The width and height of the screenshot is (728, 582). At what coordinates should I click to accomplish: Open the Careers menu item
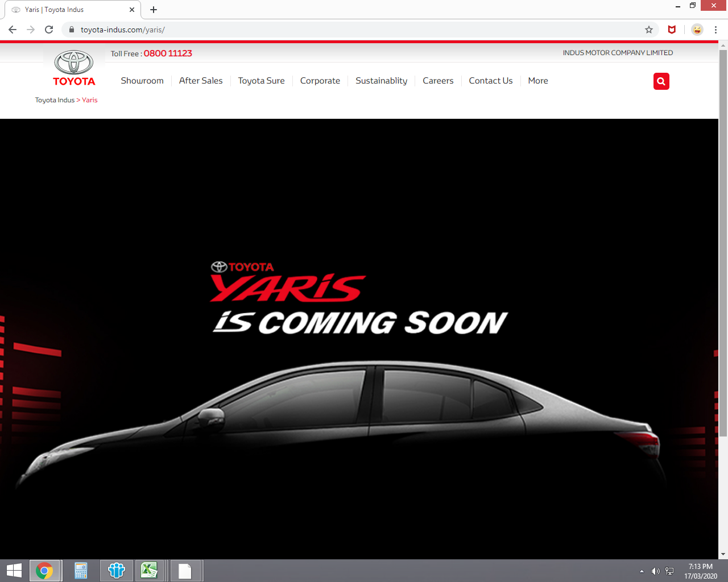tap(438, 81)
